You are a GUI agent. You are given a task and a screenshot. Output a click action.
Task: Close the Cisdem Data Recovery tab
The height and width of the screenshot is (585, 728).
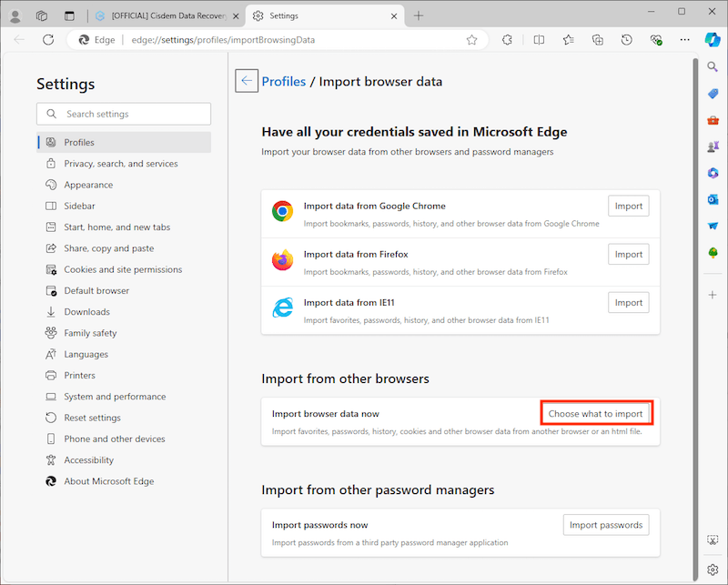click(x=236, y=16)
